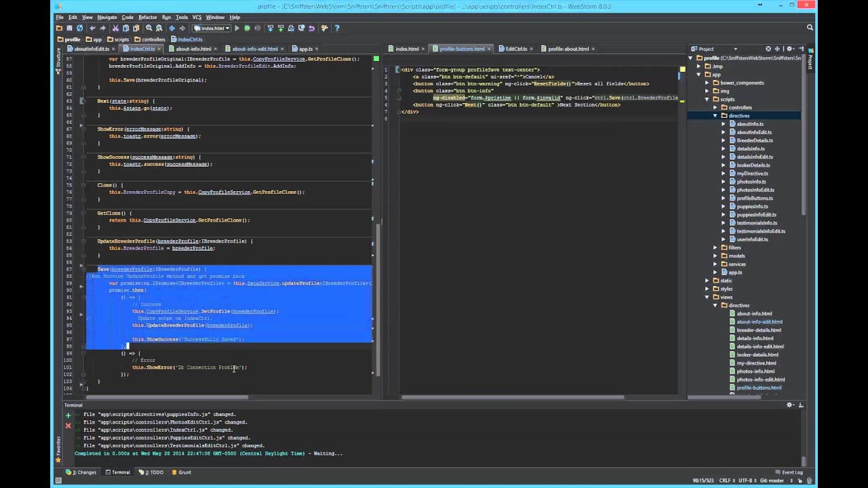This screenshot has height=488, width=868.
Task: Hide the Project panel with the hide icon
Action: [801, 49]
